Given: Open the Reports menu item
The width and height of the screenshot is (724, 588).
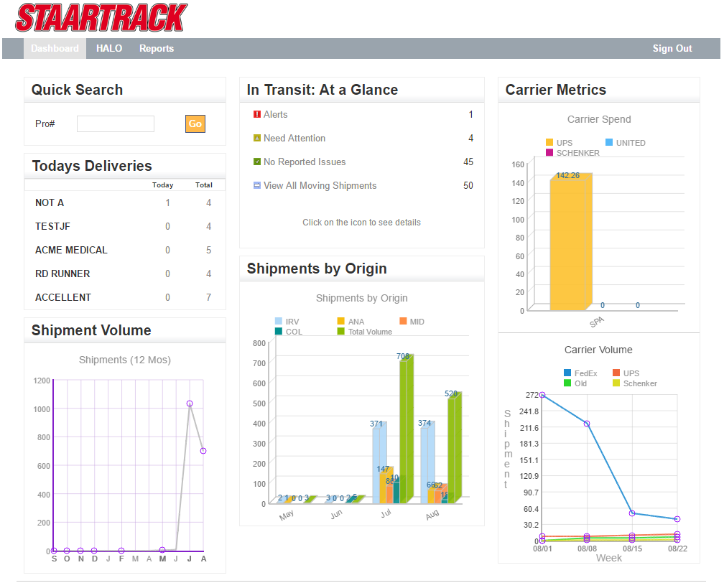Looking at the screenshot, I should [x=157, y=49].
